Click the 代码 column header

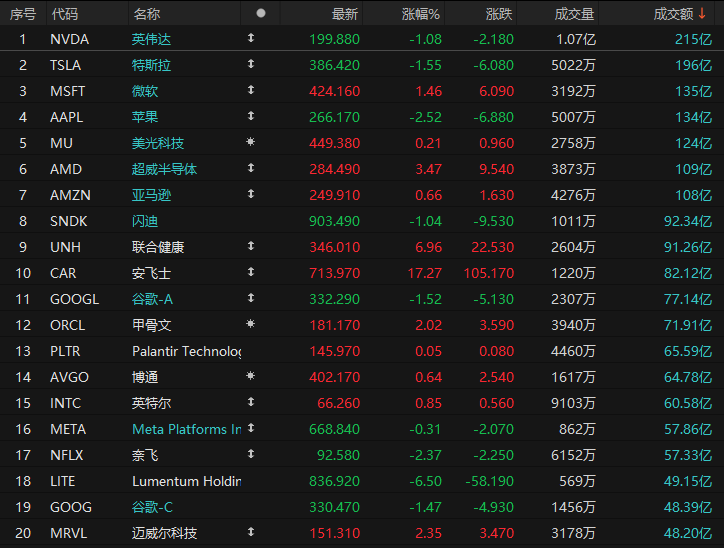click(x=65, y=14)
